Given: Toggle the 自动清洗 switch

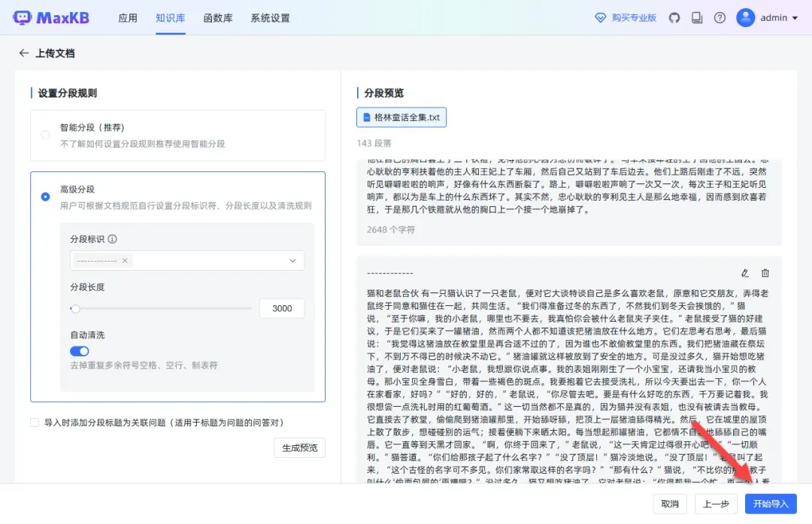Looking at the screenshot, I should (79, 351).
